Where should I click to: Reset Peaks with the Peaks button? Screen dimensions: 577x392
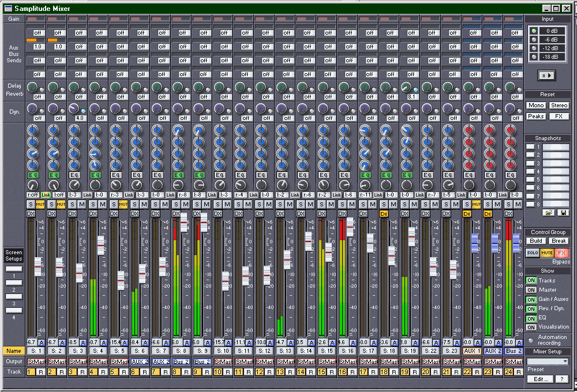pyautogui.click(x=536, y=116)
